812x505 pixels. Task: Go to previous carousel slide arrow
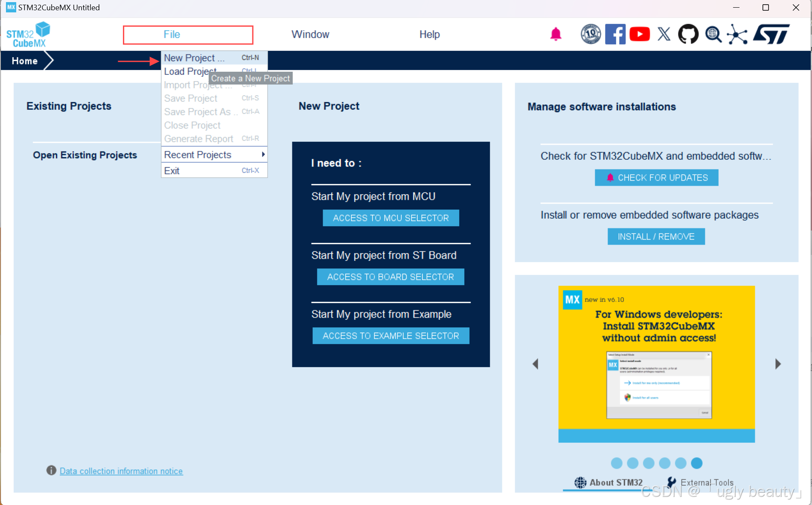coord(536,364)
